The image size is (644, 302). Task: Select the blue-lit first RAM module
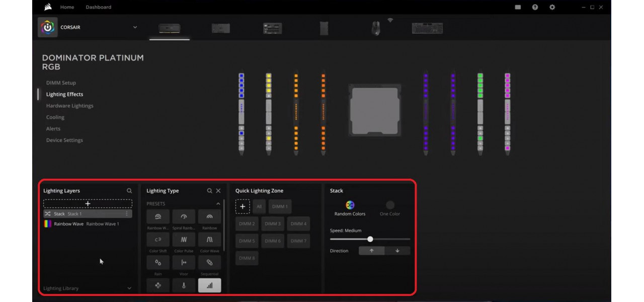click(242, 112)
